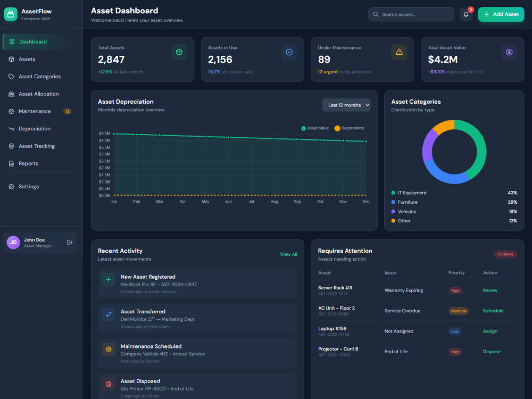Screen dimensions: 532x399
Task: Click Dispose for Projector - Conf B
Action: click(x=492, y=352)
